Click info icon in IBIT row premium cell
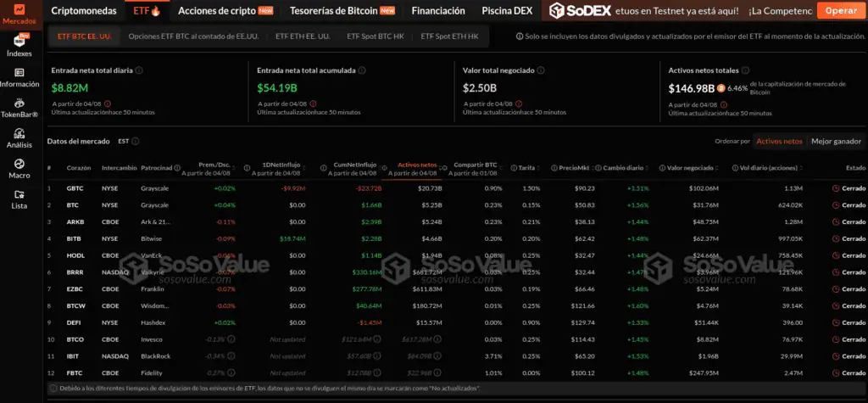This screenshot has height=403, width=868. coord(231,355)
